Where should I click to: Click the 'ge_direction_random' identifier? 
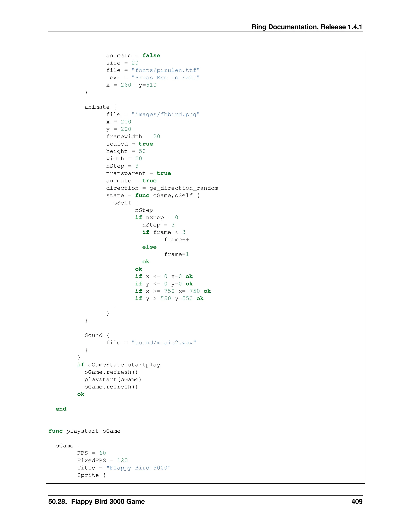184,188
